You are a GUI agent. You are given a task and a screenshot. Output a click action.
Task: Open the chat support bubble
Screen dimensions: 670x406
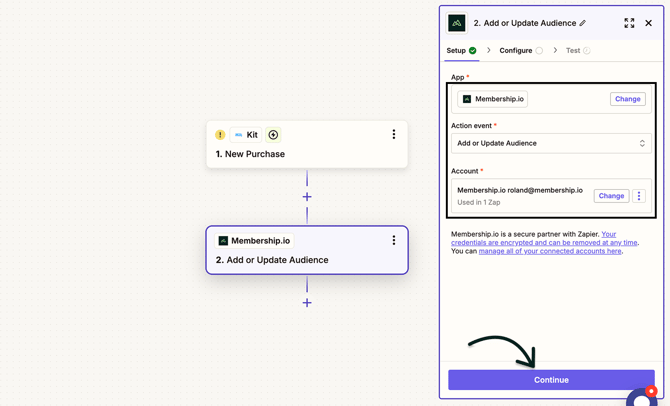642,398
